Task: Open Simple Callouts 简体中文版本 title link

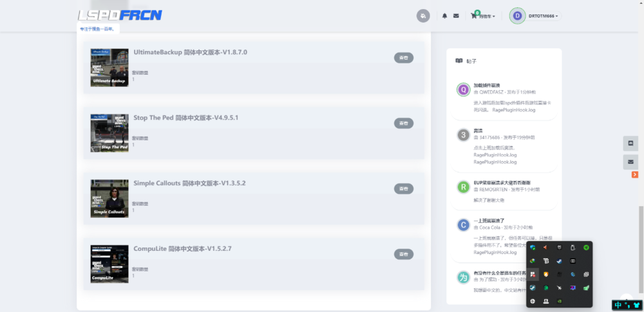Action: (189, 183)
